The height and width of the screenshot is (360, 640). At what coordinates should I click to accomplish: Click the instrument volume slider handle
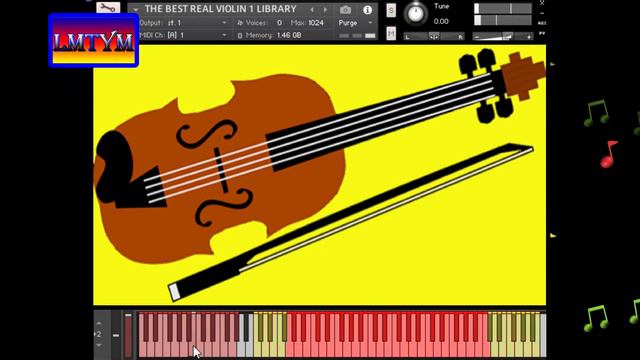coord(507,37)
